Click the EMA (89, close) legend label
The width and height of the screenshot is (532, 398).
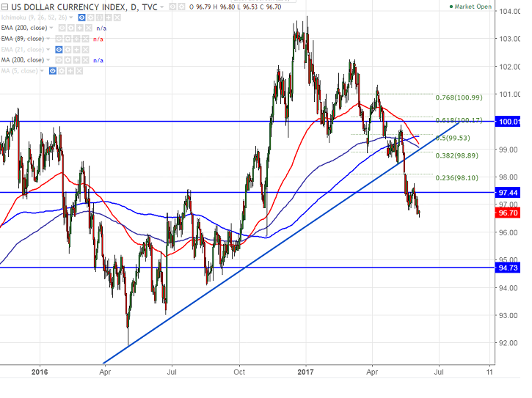pos(23,39)
